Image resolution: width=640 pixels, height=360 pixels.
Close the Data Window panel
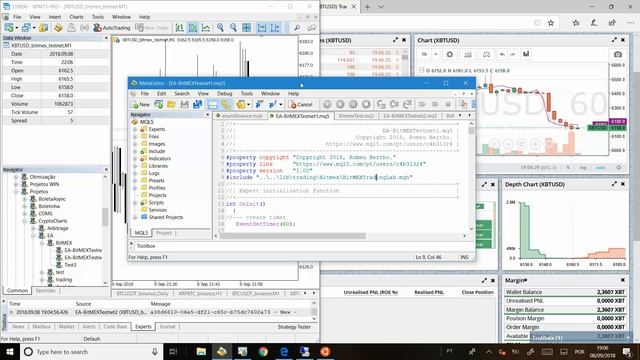tap(106, 38)
